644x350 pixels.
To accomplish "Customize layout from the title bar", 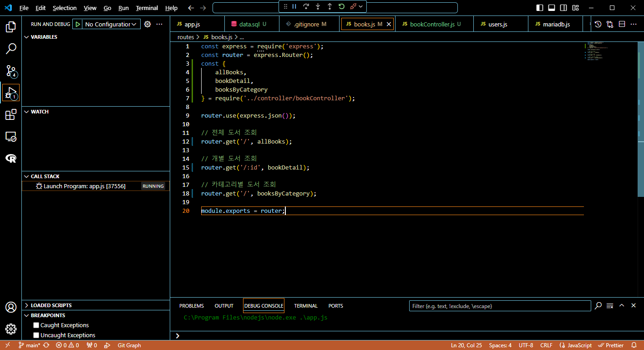I will coord(576,8).
